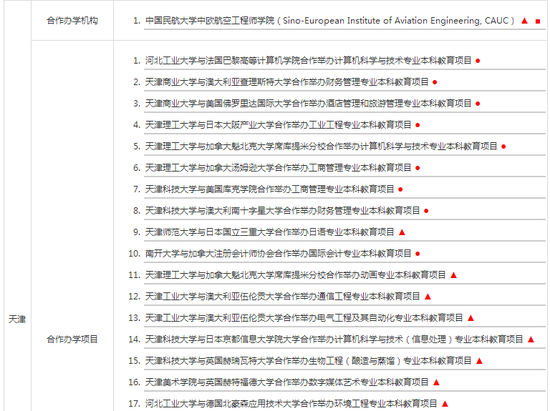This screenshot has width=550, height=411.
Task: Open 天津理工大学与魁北克大学 计算机科学与技术 project link
Action: pyautogui.click(x=321, y=146)
